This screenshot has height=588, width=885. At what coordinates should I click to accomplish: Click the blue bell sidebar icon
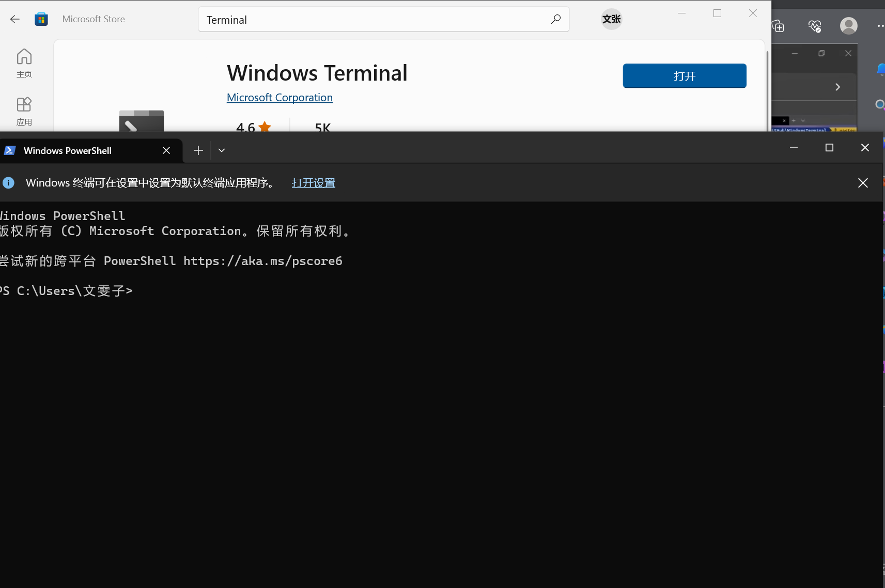click(x=881, y=69)
